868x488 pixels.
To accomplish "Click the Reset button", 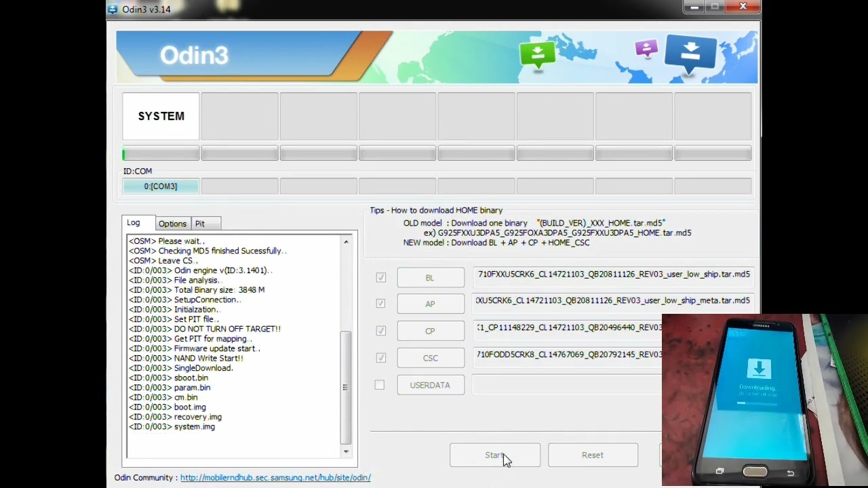I will tap(593, 455).
